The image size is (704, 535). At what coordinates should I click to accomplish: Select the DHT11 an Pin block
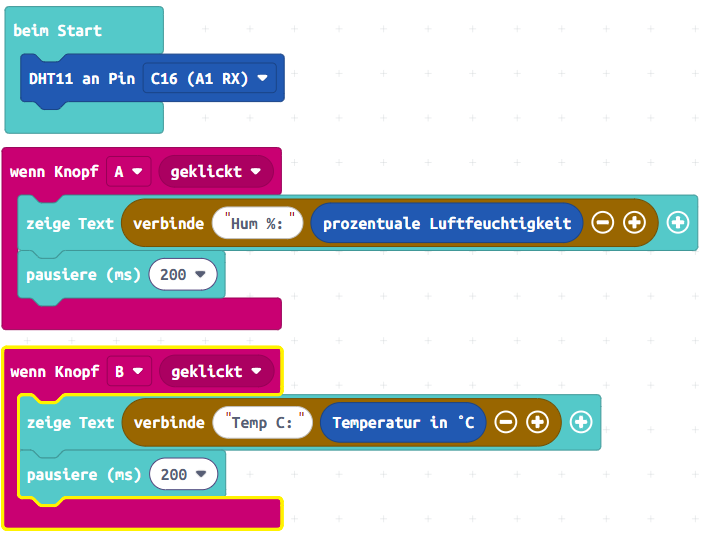coord(80,78)
